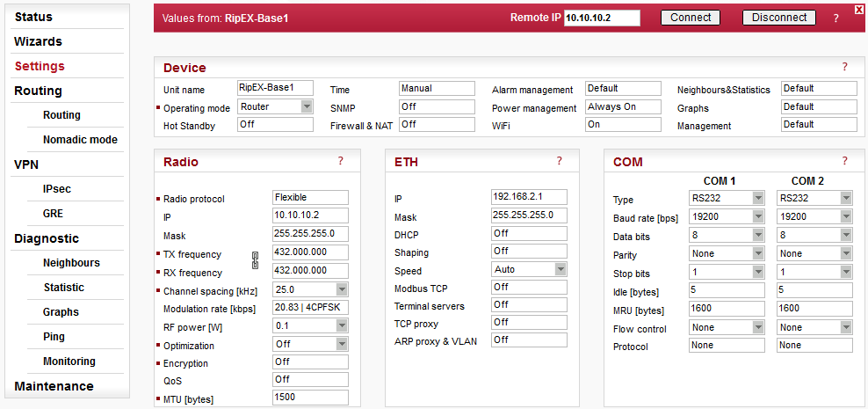This screenshot has height=409, width=868.
Task: Open the Monitoring page
Action: tap(69, 361)
